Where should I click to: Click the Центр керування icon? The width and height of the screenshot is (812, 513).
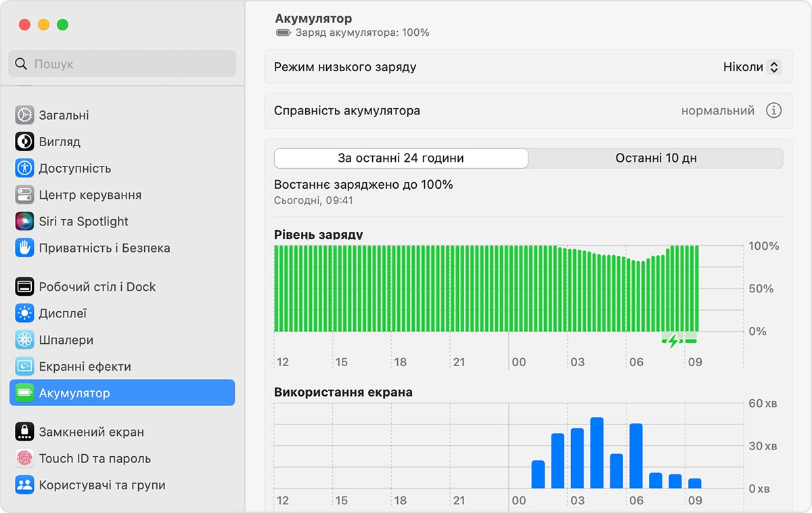(24, 195)
